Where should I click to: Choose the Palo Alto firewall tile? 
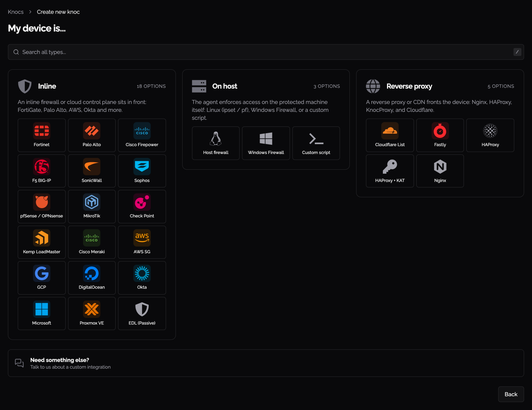point(92,135)
